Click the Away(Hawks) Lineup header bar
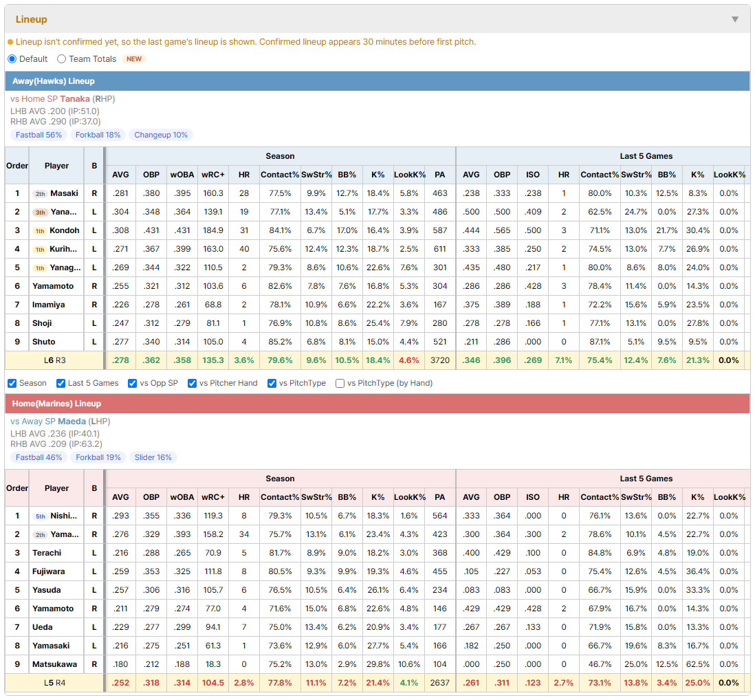 (377, 81)
